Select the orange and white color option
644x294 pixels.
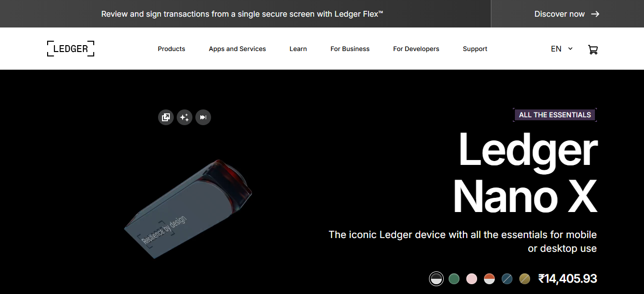point(489,279)
